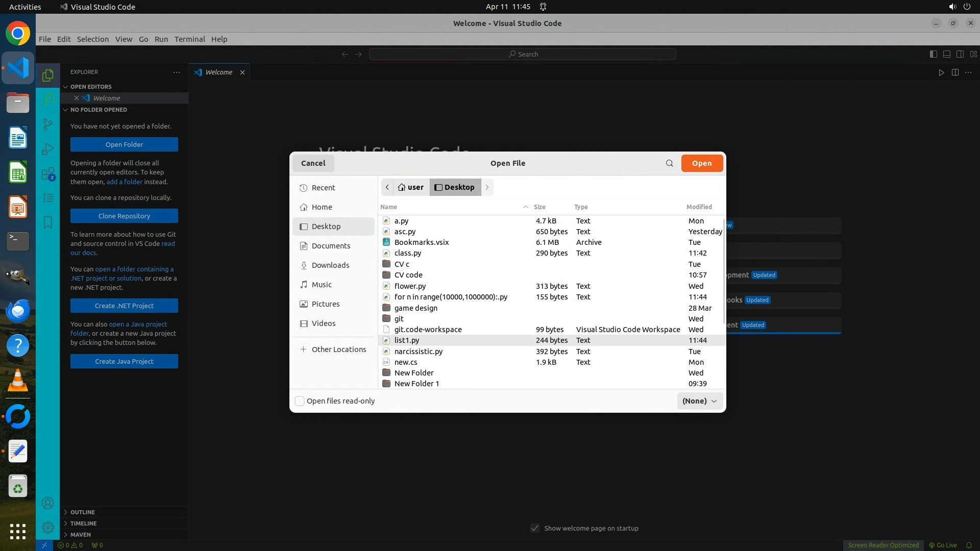Open the Search view in activity bar

coord(48,99)
